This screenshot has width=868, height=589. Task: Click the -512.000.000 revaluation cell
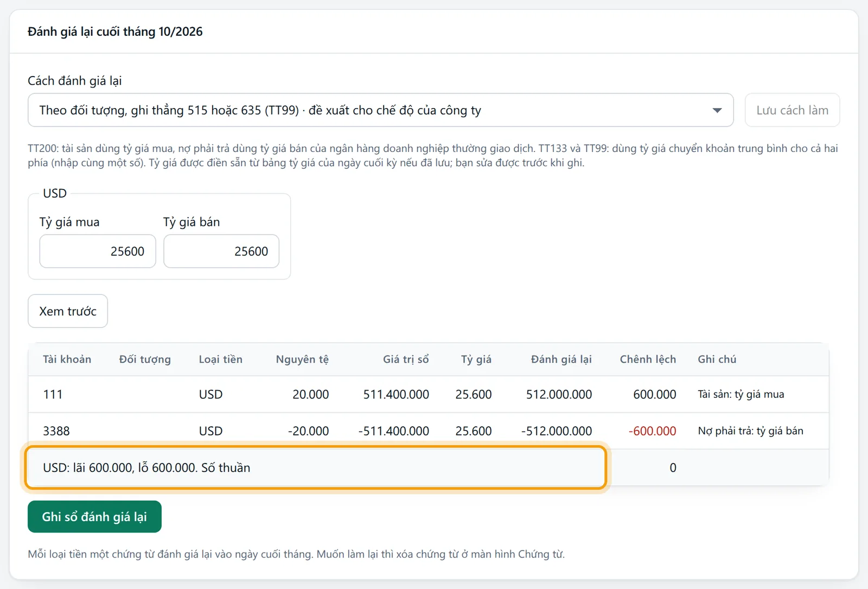(x=557, y=431)
